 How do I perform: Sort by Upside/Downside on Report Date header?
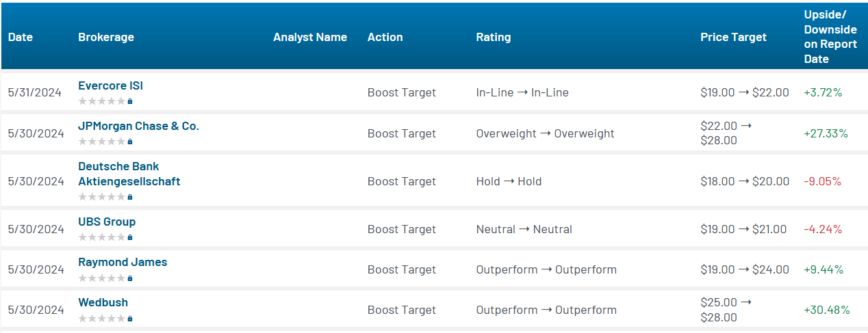pos(830,37)
